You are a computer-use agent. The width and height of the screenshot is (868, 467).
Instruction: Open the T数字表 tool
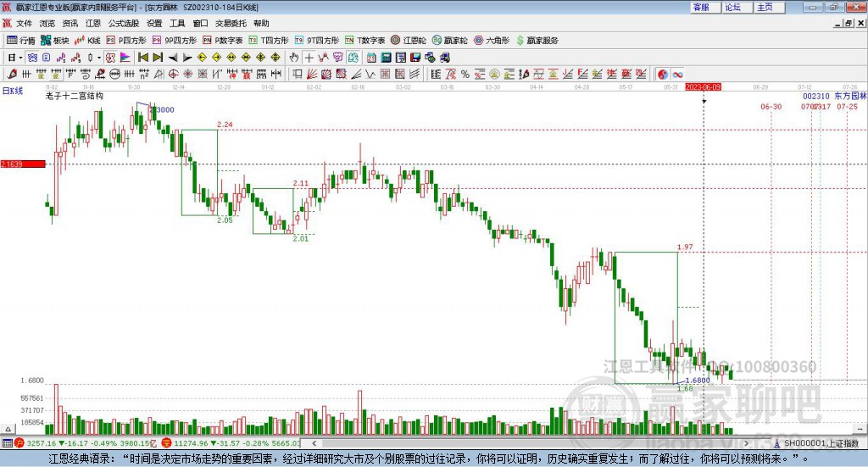click(364, 41)
